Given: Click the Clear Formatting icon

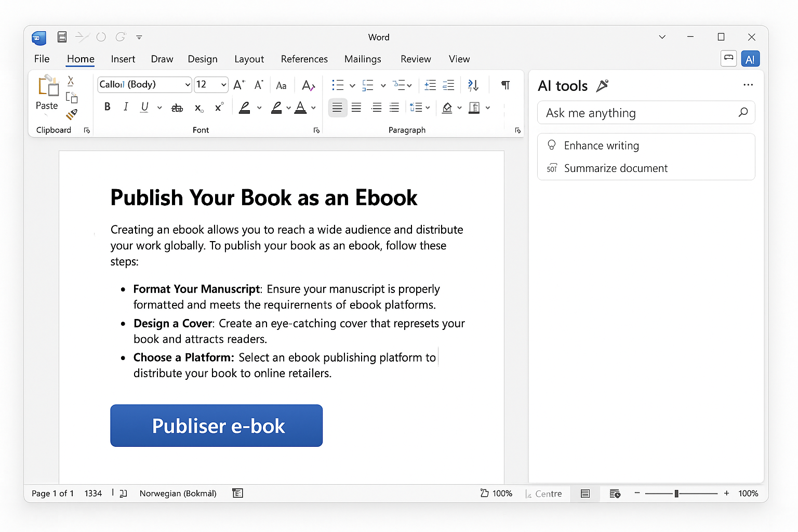Looking at the screenshot, I should 308,85.
